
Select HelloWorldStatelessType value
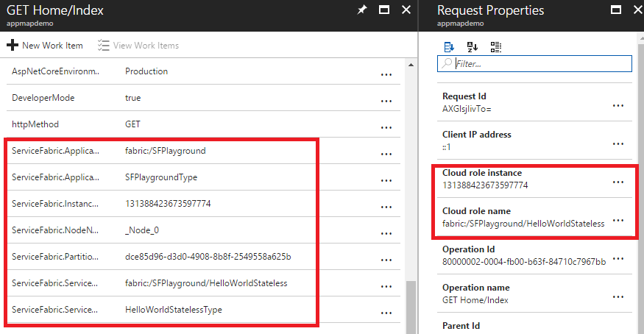click(173, 310)
